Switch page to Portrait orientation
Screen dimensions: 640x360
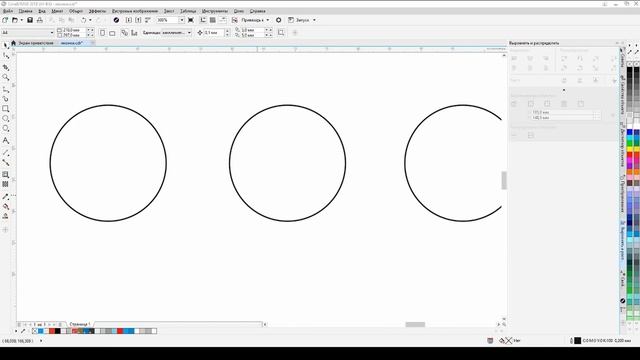pyautogui.click(x=102, y=33)
